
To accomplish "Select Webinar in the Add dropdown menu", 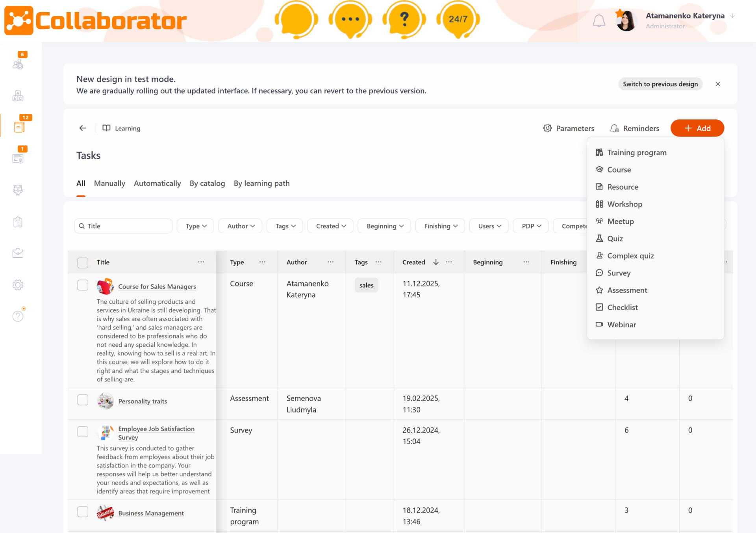I will 621,325.
